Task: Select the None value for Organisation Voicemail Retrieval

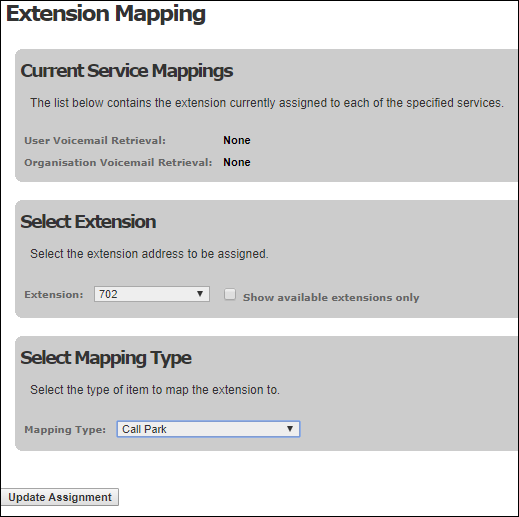Action: 237,162
